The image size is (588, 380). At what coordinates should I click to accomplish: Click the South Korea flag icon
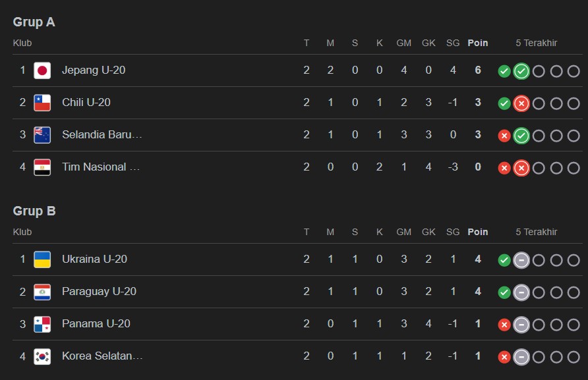coord(42,356)
